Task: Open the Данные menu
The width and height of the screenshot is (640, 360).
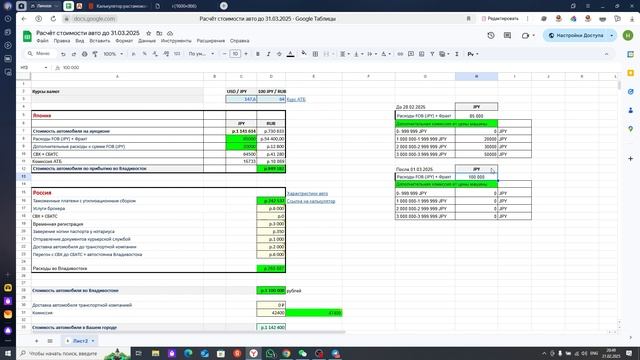Action: tap(147, 41)
